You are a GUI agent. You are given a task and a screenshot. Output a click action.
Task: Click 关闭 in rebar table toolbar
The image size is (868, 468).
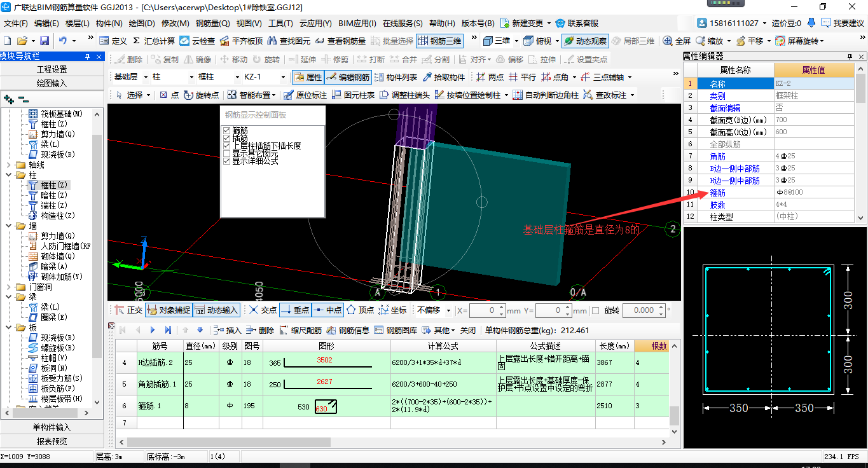click(x=468, y=330)
